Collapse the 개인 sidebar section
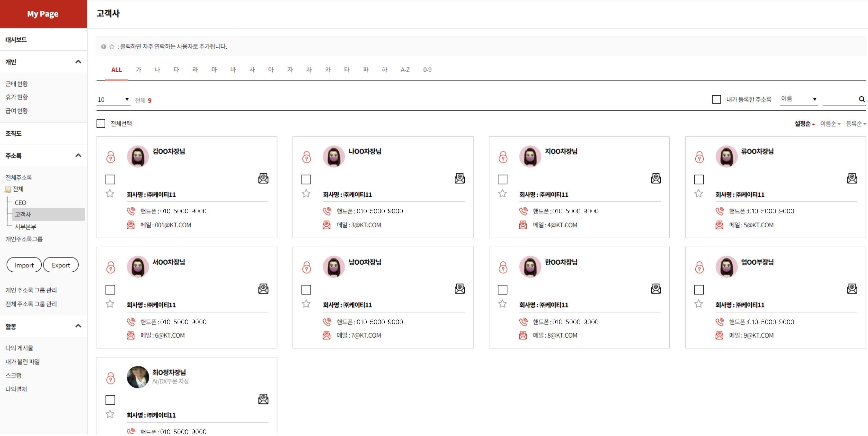Viewport: 868px width, 436px height. point(78,62)
